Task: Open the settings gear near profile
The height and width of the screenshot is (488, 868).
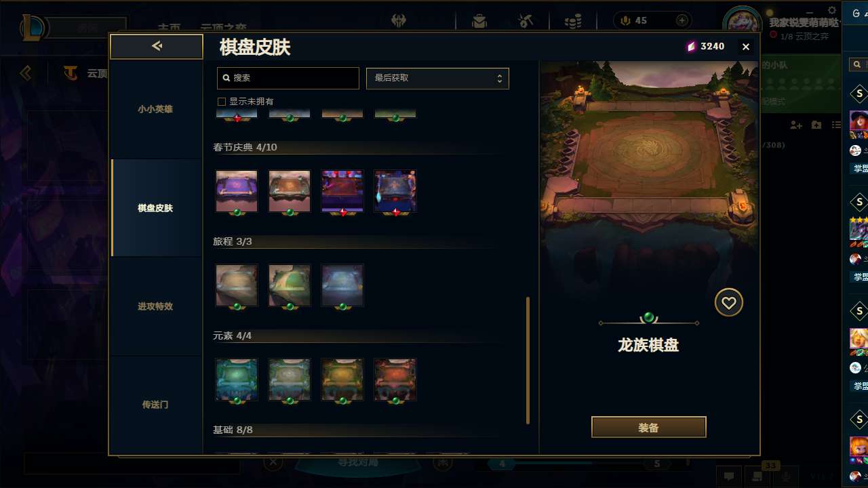Action: tap(832, 10)
